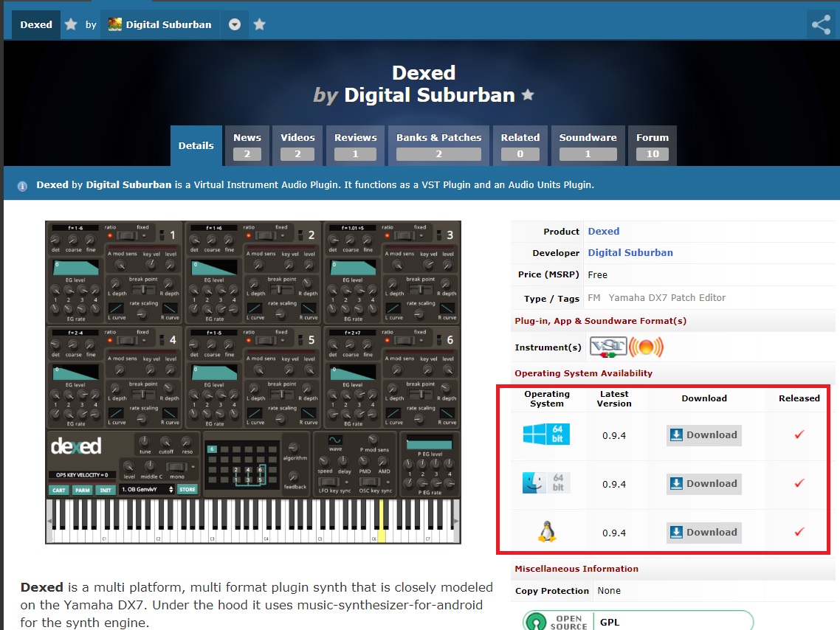Toggle the favorite star beside the Digital Suburban heading
840x630 pixels.
(x=527, y=95)
